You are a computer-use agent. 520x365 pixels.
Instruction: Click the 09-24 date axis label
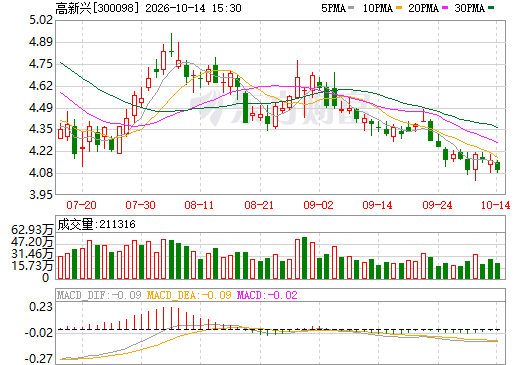437,205
